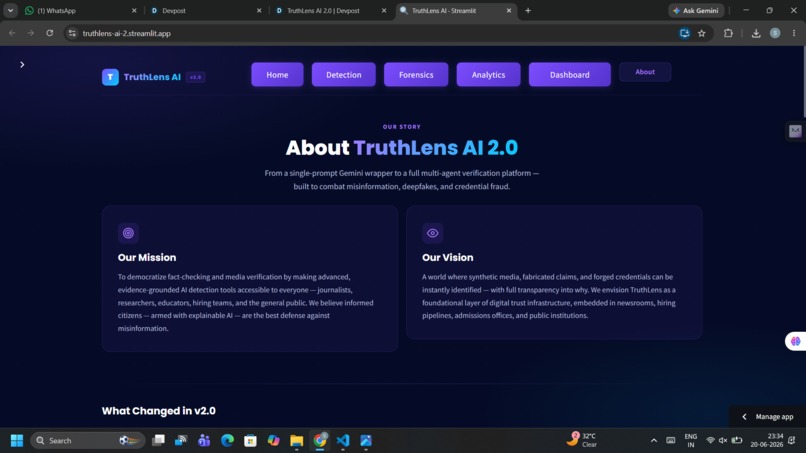This screenshot has height=453, width=806.
Task: Click the taskbar Search box
Action: click(87, 441)
